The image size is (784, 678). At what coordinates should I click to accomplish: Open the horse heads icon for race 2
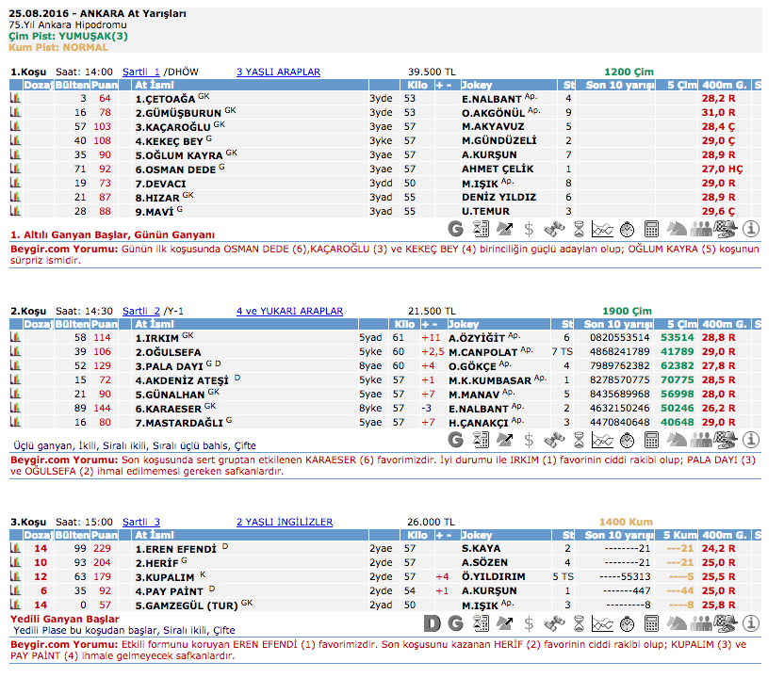pyautogui.click(x=677, y=440)
